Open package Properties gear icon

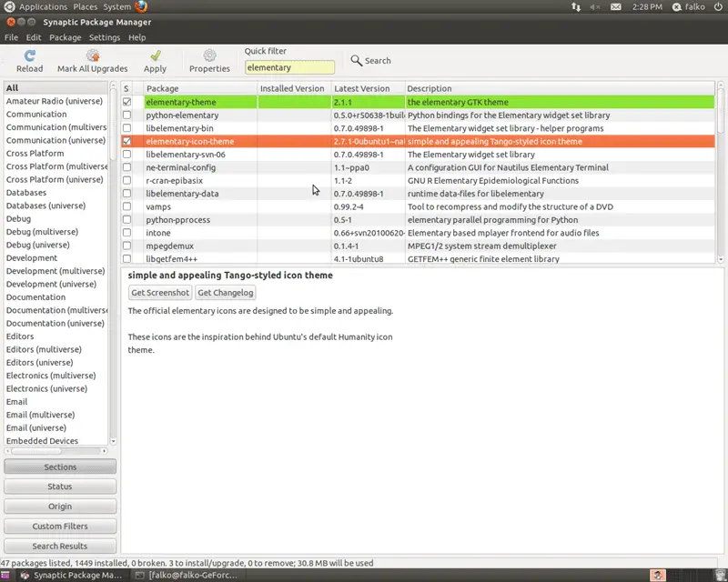point(209,55)
